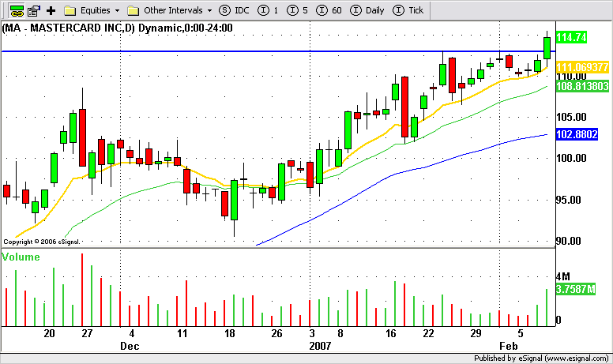Click the 100.00 price axis label

point(571,158)
